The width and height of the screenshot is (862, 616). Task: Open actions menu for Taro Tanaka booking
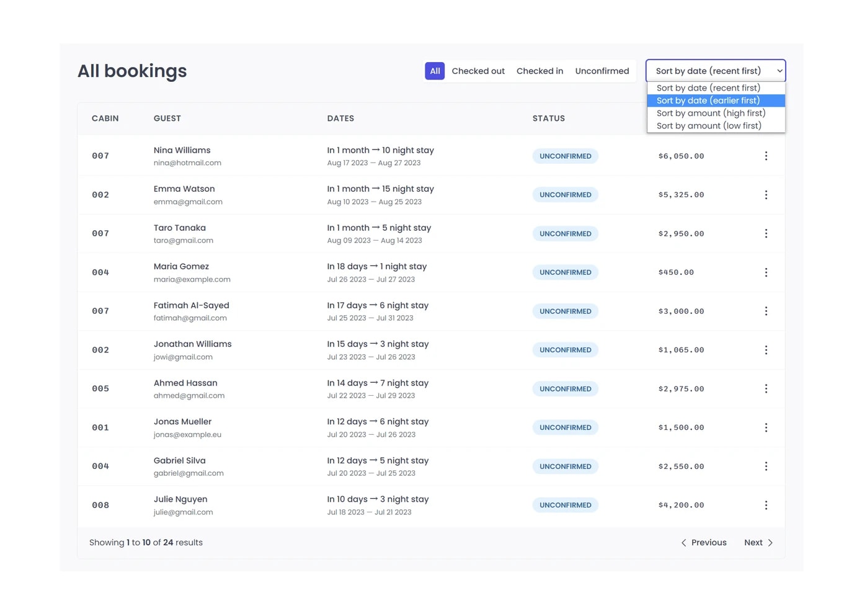click(766, 234)
